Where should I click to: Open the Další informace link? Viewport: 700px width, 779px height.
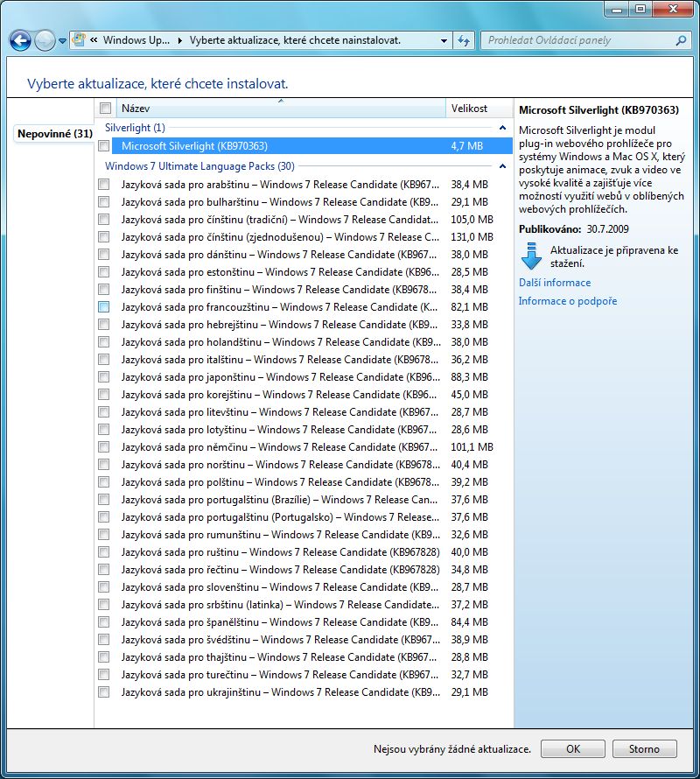[555, 283]
